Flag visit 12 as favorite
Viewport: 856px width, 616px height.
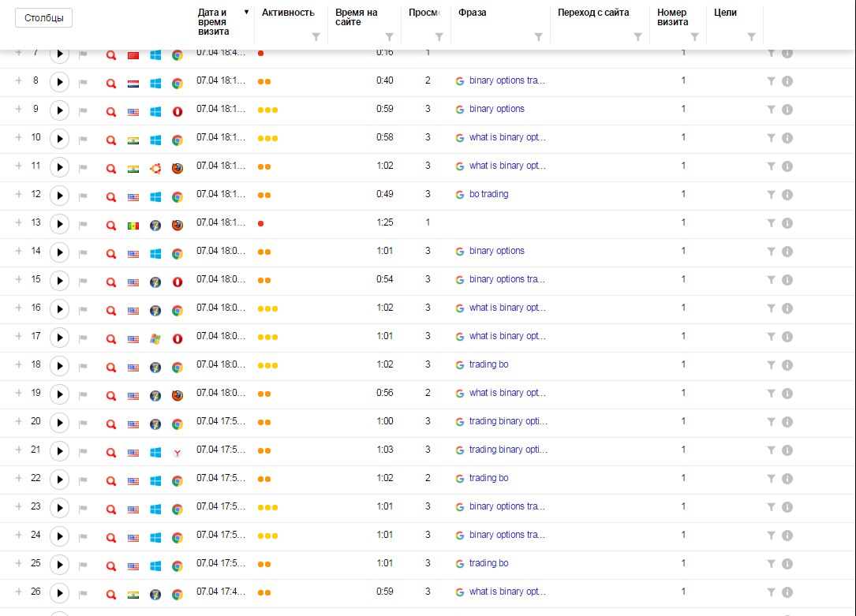point(83,196)
